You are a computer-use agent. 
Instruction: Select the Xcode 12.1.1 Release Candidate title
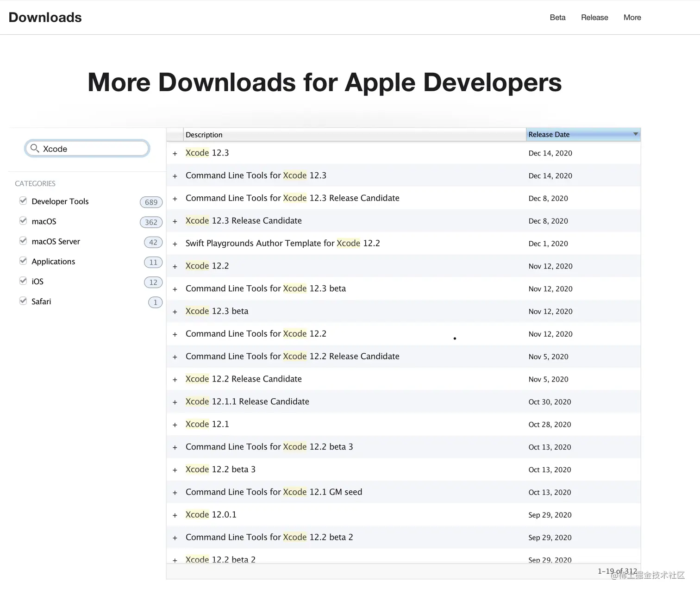pos(247,401)
